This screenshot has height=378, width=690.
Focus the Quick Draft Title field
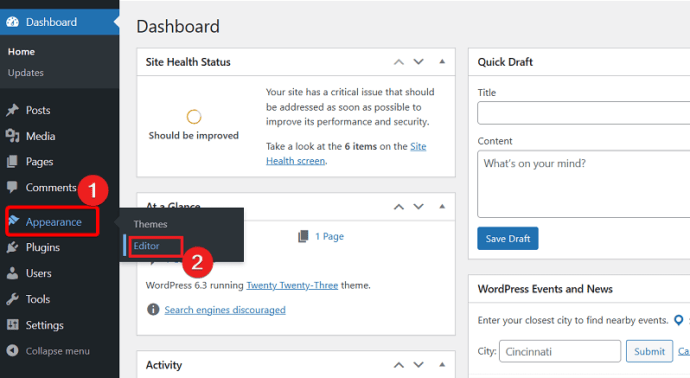pyautogui.click(x=584, y=113)
